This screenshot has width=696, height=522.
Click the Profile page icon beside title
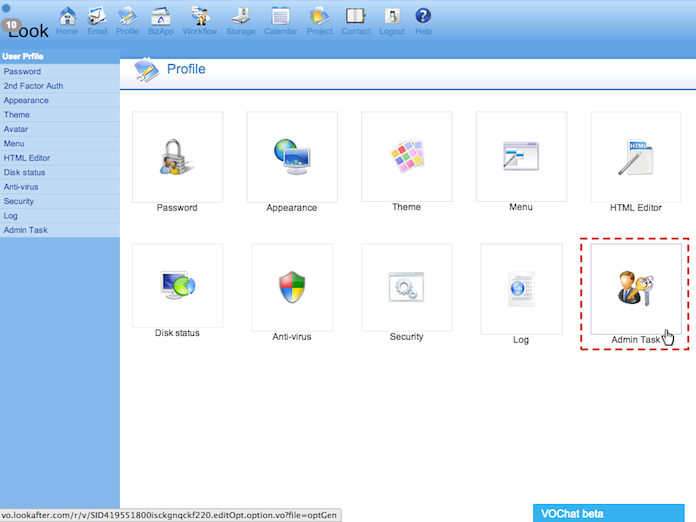(x=146, y=70)
